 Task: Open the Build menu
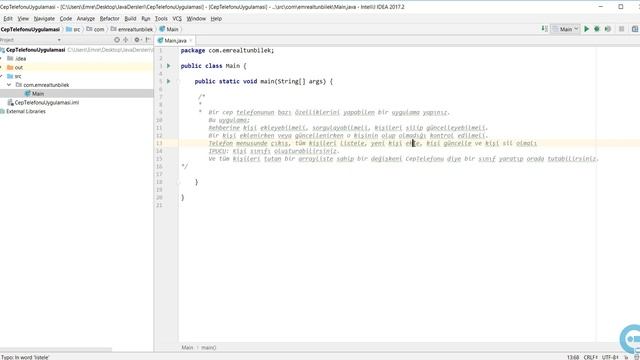tap(130, 19)
